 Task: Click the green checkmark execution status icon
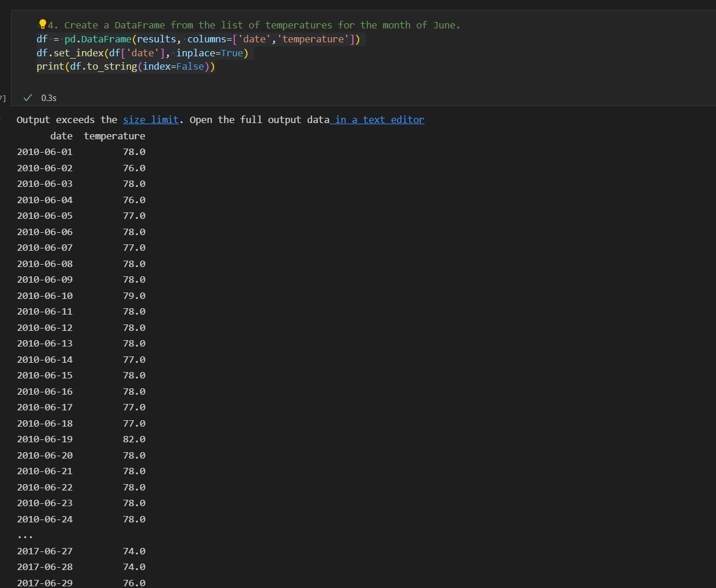(27, 98)
